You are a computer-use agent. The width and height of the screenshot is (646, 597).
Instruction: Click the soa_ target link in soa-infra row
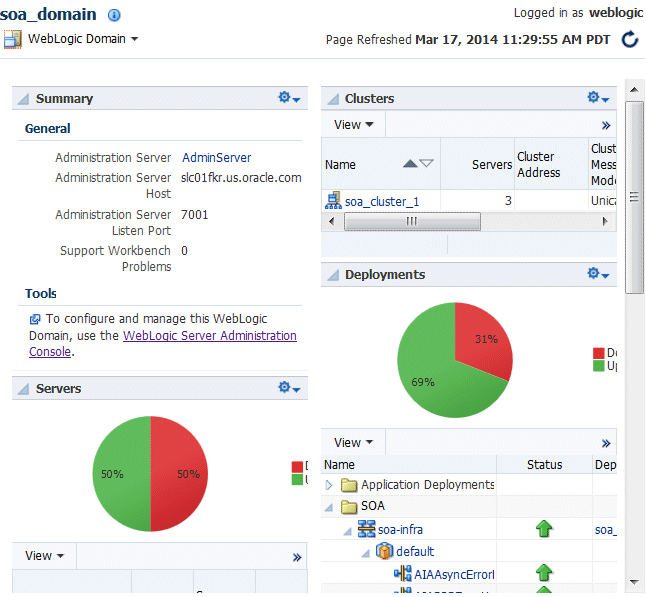(x=606, y=529)
